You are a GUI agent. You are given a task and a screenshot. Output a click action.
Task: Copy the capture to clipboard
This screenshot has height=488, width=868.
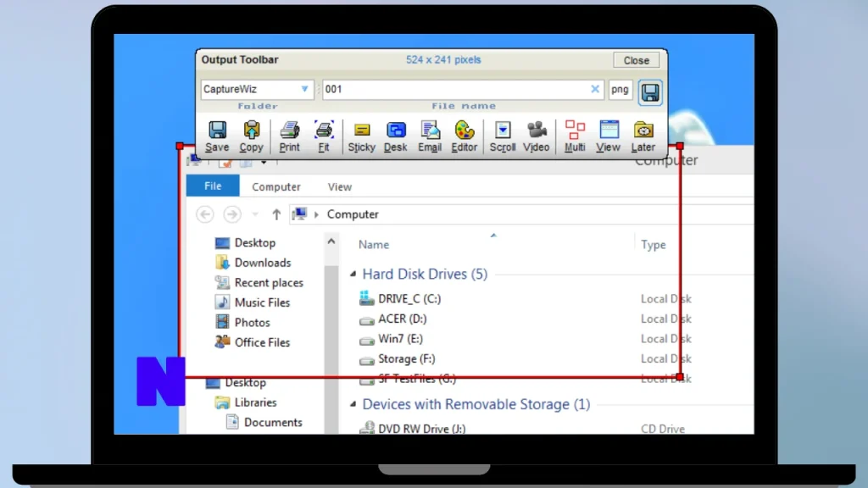[251, 136]
